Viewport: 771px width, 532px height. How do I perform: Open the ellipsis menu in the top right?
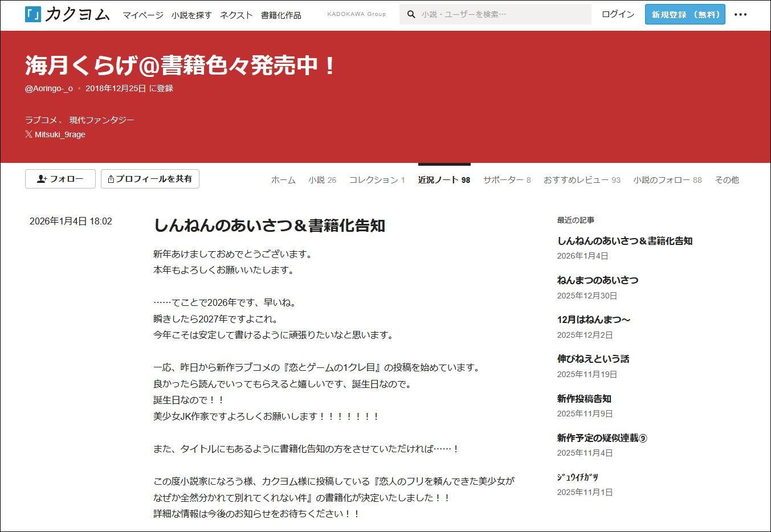tap(741, 14)
